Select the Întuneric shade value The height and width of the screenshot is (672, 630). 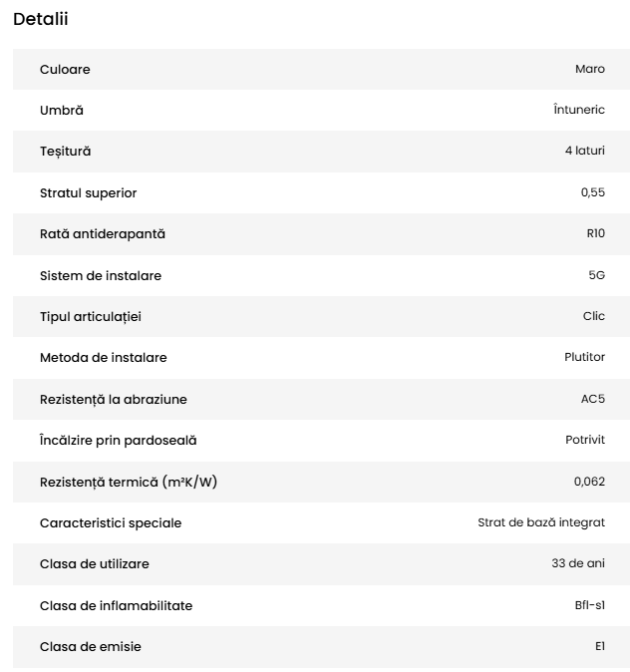(x=578, y=111)
